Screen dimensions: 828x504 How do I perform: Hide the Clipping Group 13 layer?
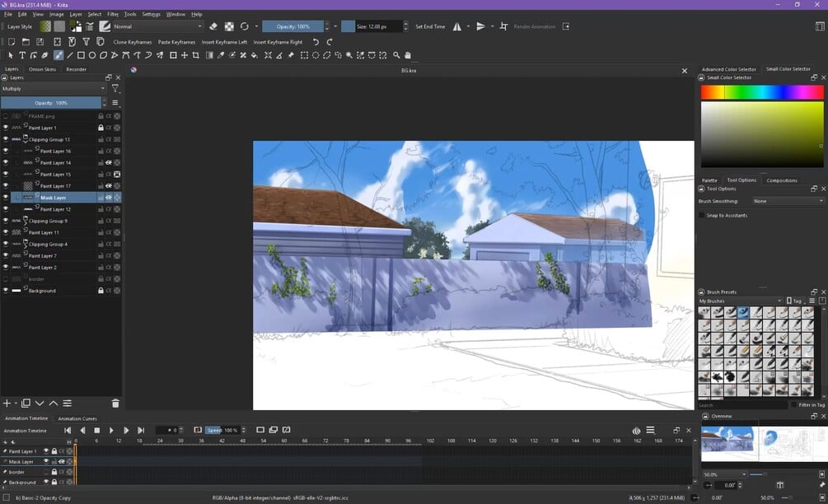point(6,139)
